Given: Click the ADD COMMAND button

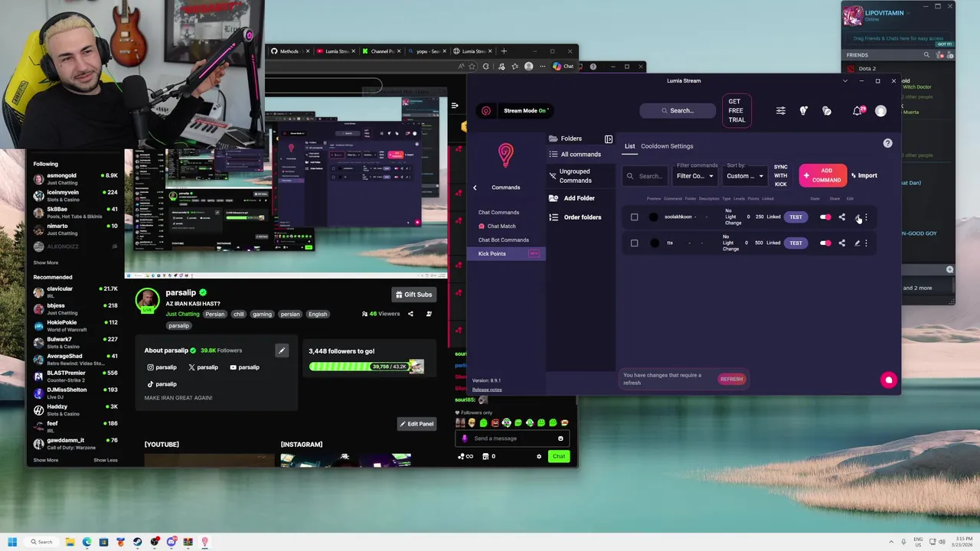Looking at the screenshot, I should [823, 176].
